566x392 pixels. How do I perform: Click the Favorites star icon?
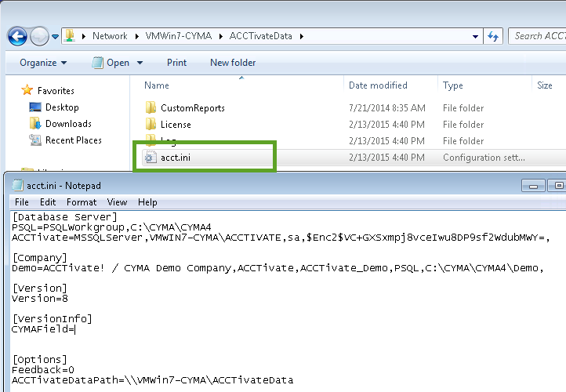tap(27, 90)
